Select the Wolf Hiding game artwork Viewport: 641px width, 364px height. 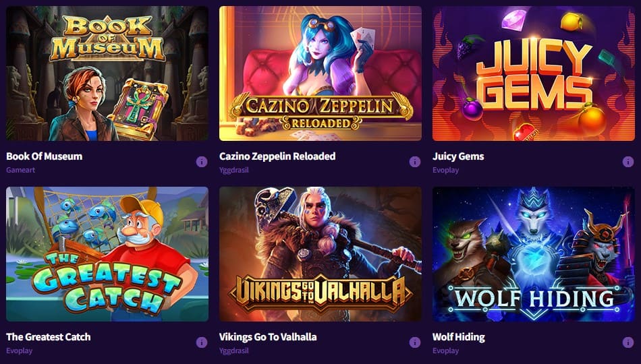(534, 254)
